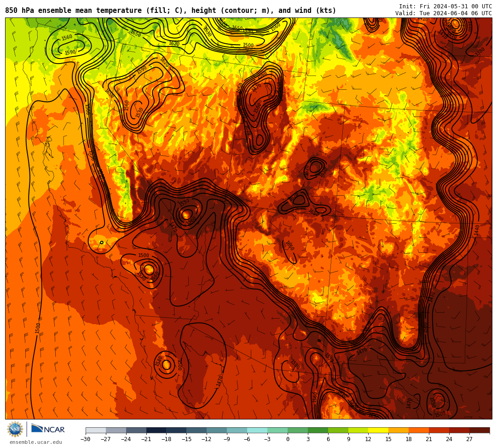This screenshot has width=497, height=448.
Task: Click the -21 colorbar tick label
Action: coord(146,439)
